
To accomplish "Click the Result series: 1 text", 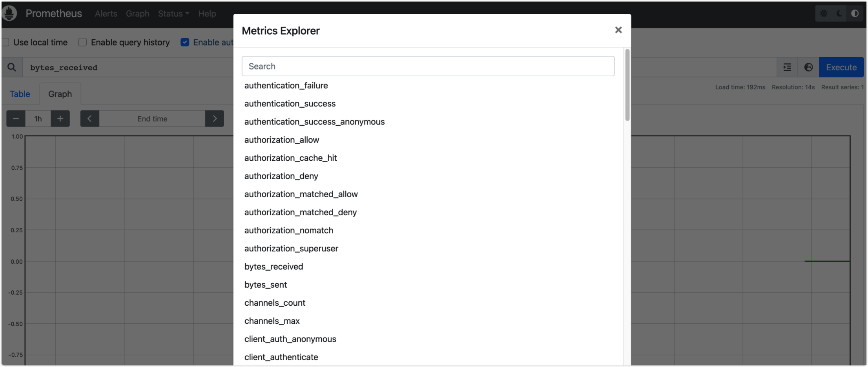I will (842, 87).
